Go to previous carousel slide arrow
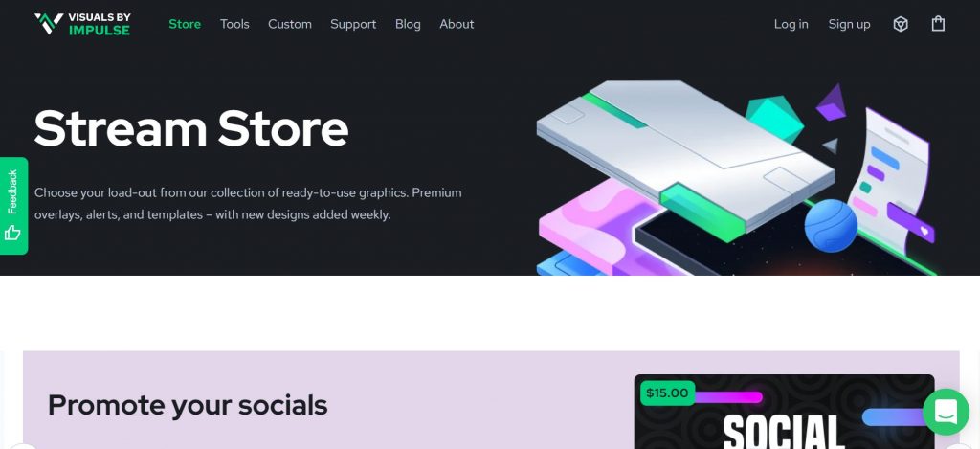Viewport: 980px width, 449px height. (x=24, y=446)
